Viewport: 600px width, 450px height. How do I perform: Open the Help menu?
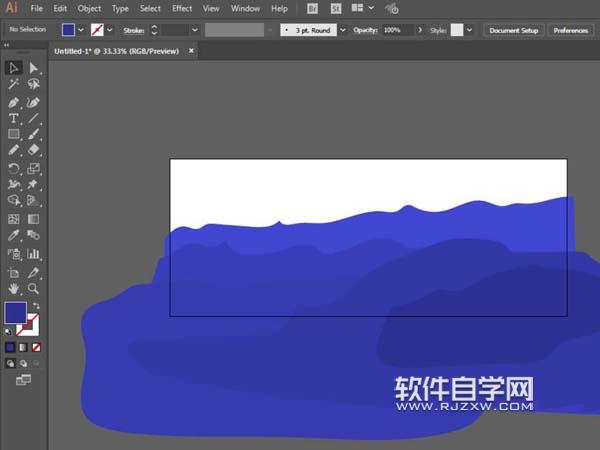pyautogui.click(x=279, y=8)
